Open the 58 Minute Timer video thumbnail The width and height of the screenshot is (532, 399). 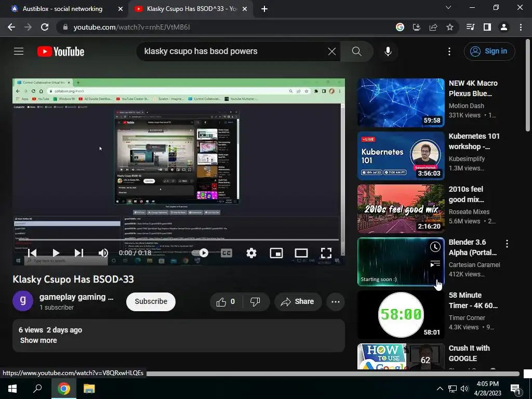(401, 314)
